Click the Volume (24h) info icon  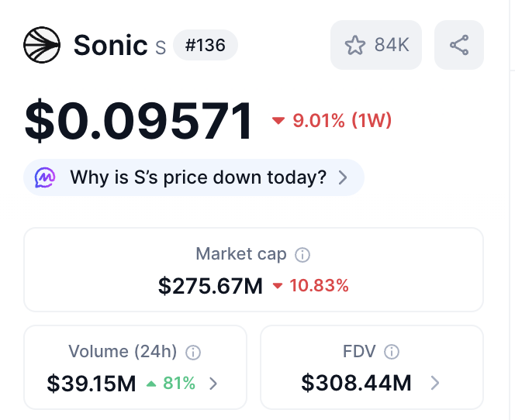pyautogui.click(x=194, y=353)
